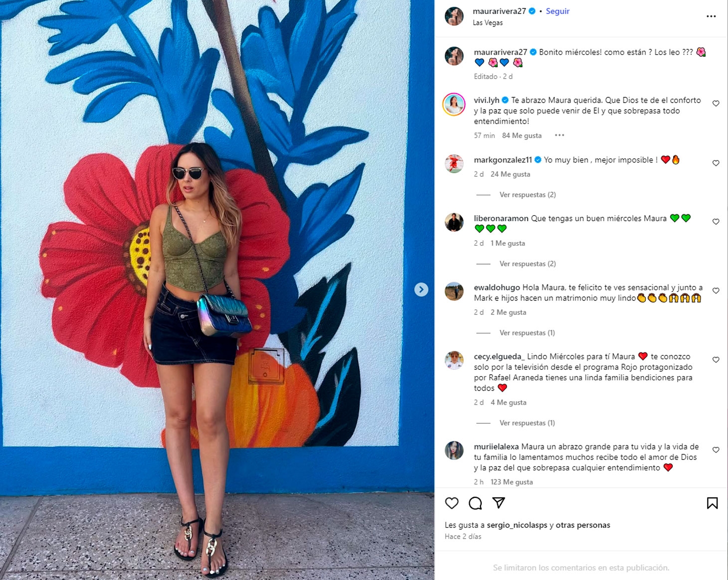
Task: Open the comment bubble icon
Action: coord(475,503)
